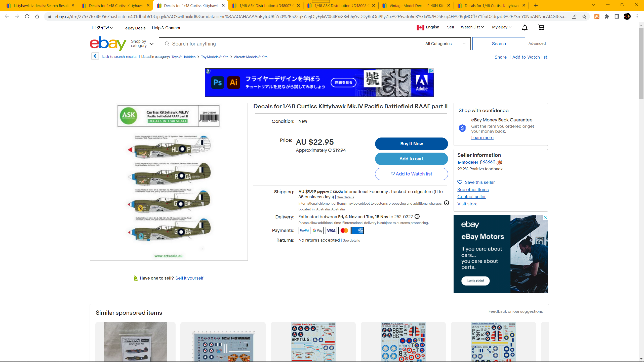644x362 pixels.
Task: Click Back to search results link
Action: click(119, 57)
